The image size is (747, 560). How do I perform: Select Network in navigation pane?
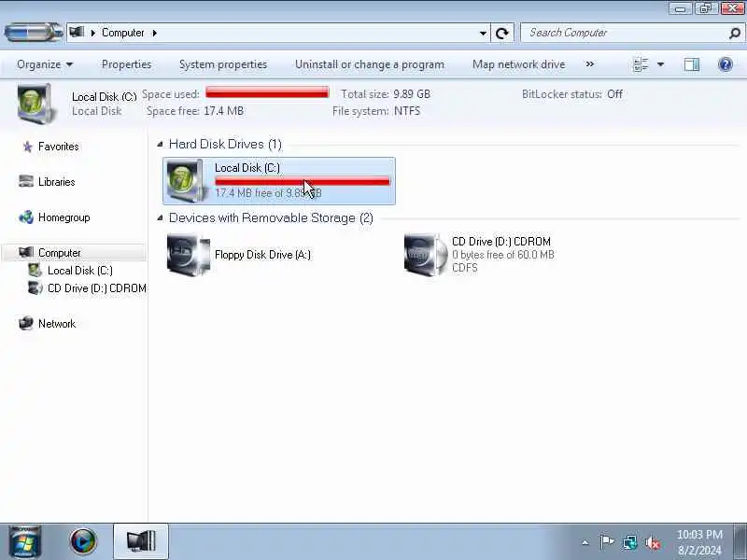tap(57, 324)
